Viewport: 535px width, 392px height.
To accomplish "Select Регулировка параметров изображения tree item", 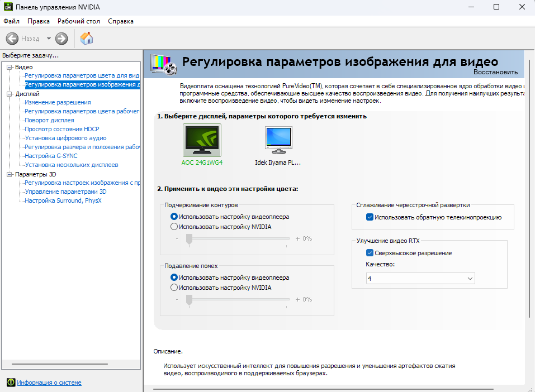I will click(x=82, y=84).
